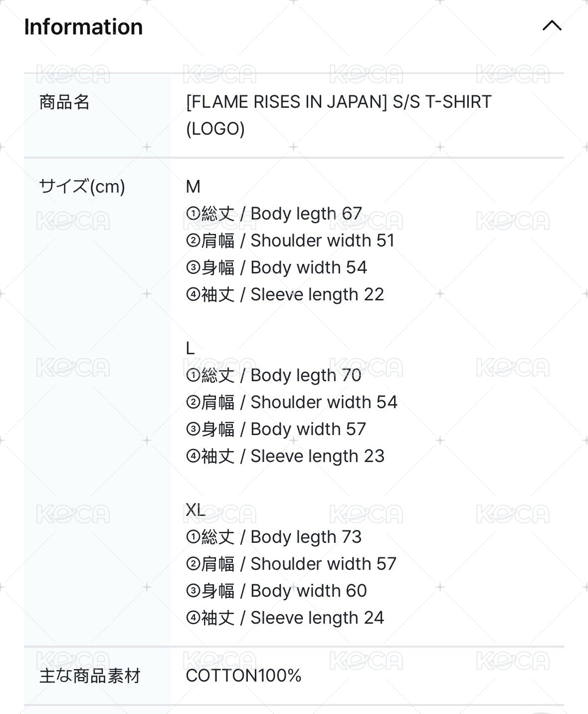Click the Body width 54 measurement text
588x714 pixels.
pos(276,267)
